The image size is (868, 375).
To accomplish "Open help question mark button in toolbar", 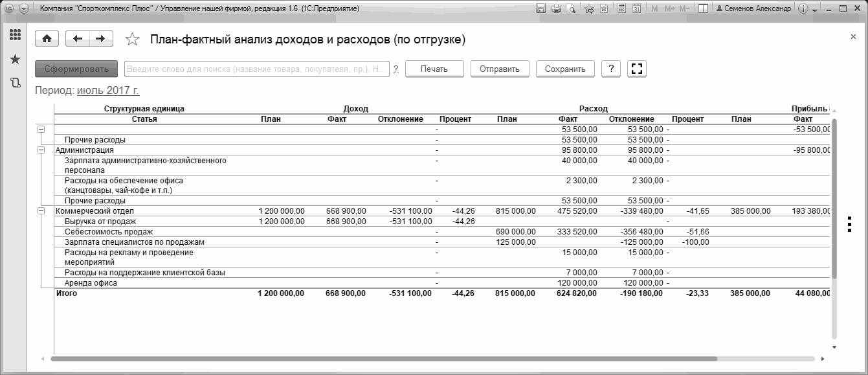I will click(x=611, y=69).
